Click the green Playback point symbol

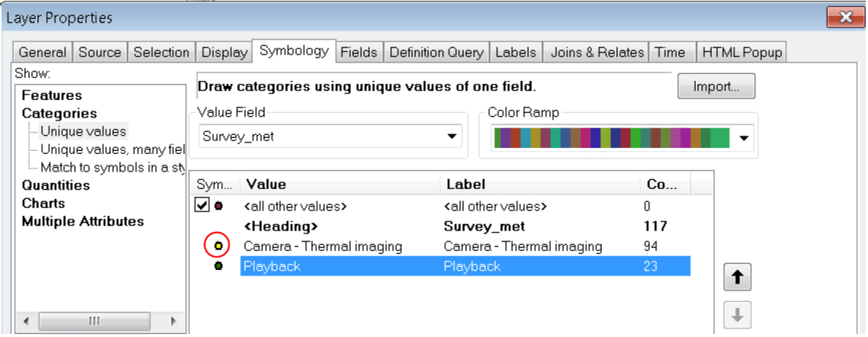[x=218, y=266]
